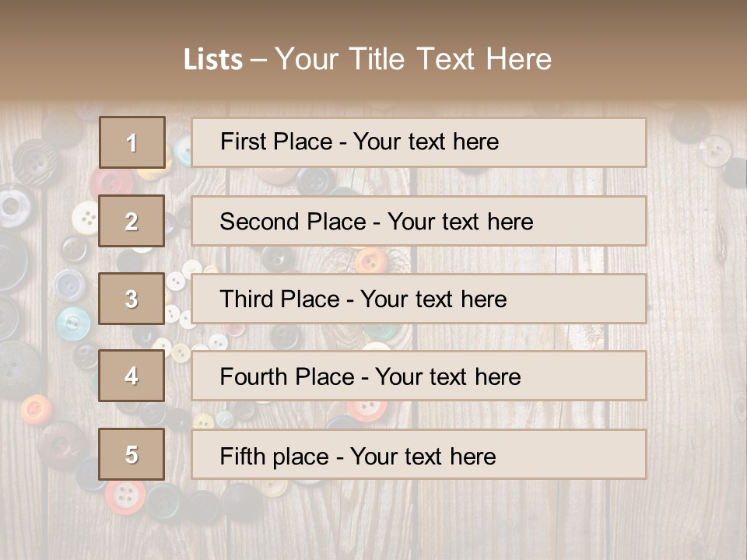This screenshot has width=747, height=560.
Task: Select the number 4 box
Action: (132, 376)
